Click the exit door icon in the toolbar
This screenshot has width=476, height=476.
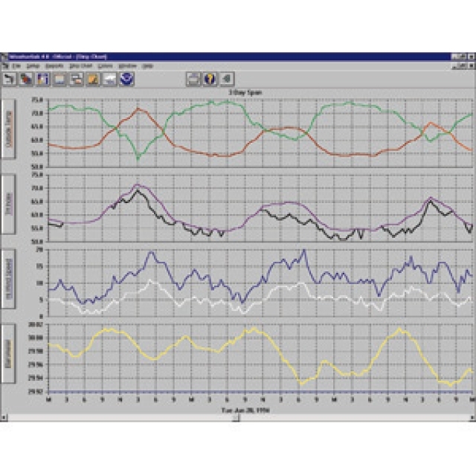[226, 78]
